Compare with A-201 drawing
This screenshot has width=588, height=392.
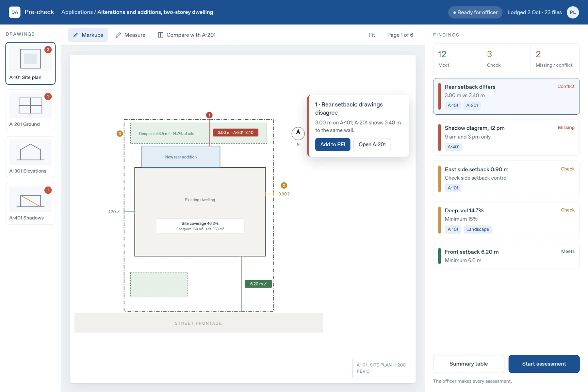point(187,35)
